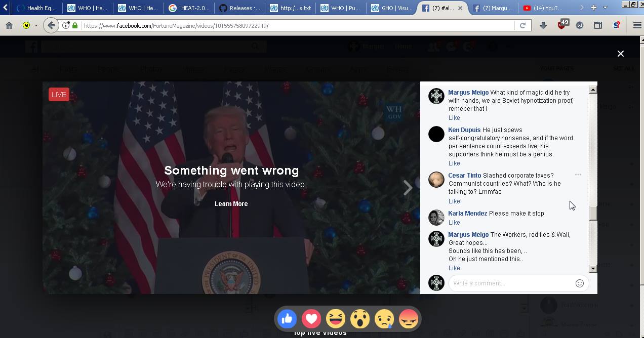Click Karla Mendez profile avatar
644x338 pixels.
point(436,218)
